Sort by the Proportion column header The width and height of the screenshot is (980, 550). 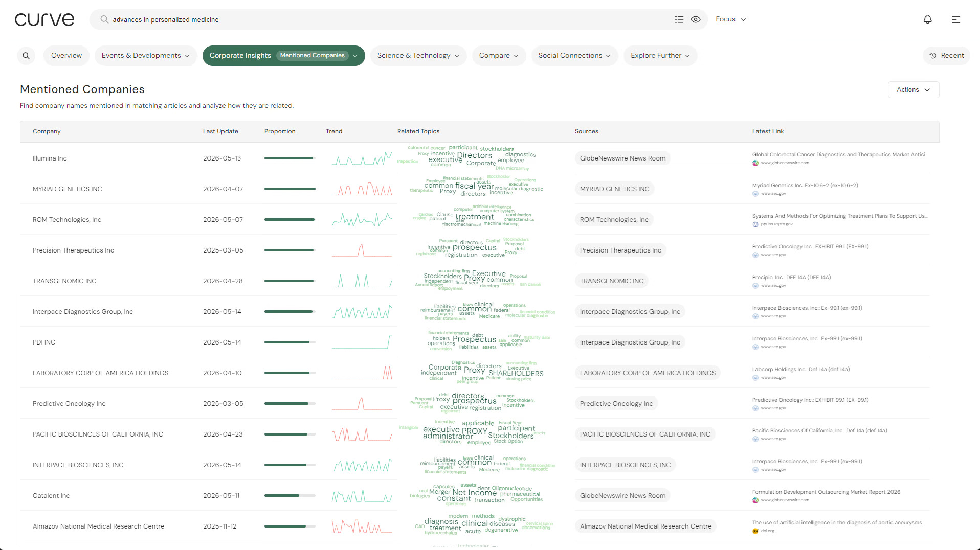coord(280,131)
